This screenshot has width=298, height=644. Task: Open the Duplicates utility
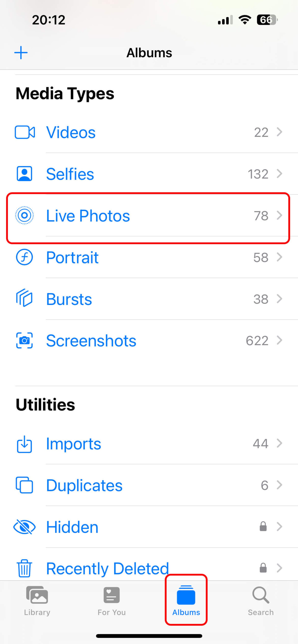point(149,485)
